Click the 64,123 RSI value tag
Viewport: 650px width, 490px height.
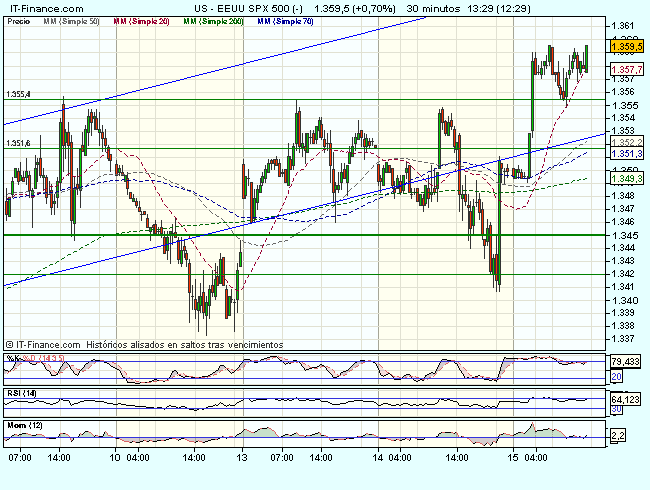(x=625, y=400)
